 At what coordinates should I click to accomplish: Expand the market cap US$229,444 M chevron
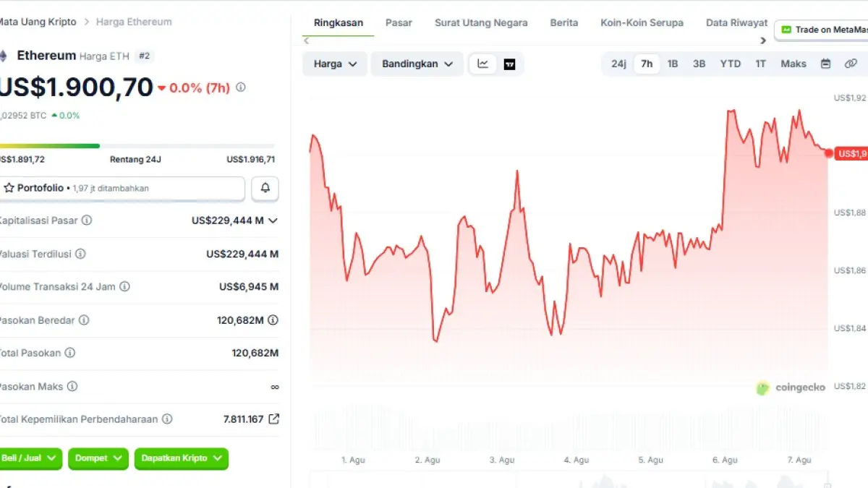click(273, 221)
